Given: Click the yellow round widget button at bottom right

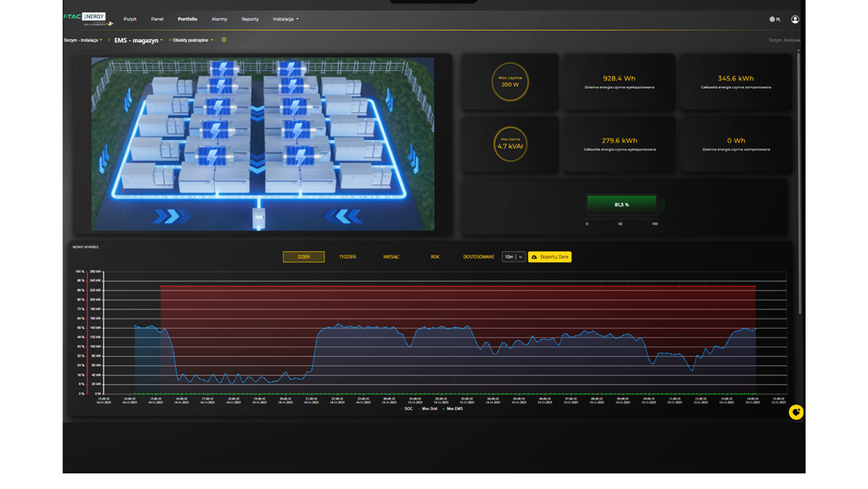Looking at the screenshot, I should [x=795, y=412].
